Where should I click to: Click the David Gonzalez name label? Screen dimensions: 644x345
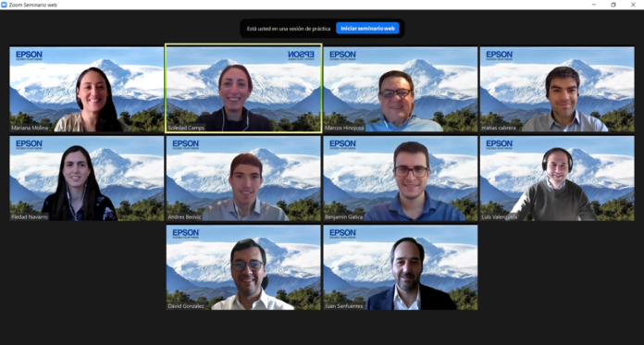click(186, 306)
